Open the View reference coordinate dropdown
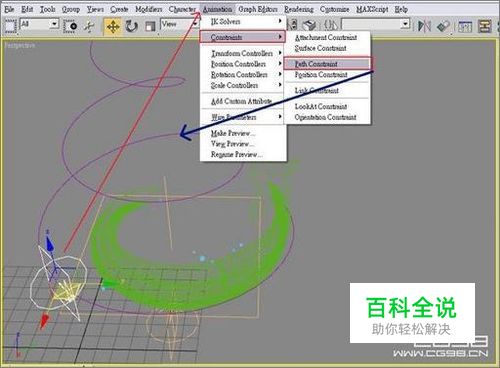The image size is (500, 368). coord(180,24)
